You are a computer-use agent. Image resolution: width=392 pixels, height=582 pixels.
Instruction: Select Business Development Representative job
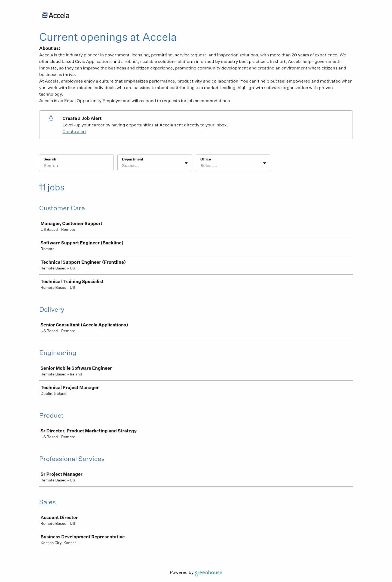82,537
